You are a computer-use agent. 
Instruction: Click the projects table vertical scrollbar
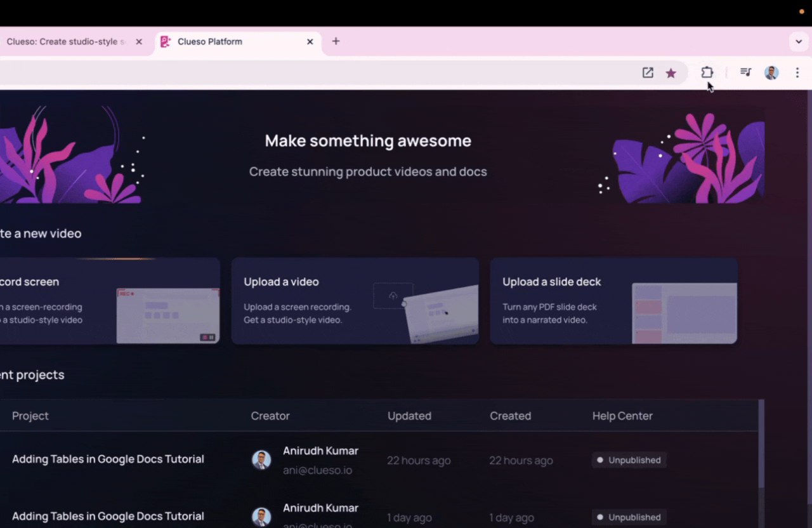761,444
